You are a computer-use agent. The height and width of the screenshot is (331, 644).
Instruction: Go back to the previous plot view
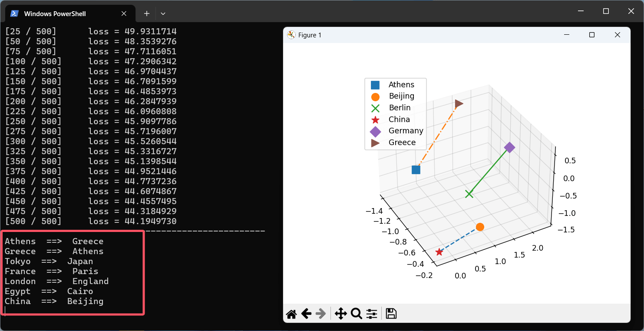tap(306, 313)
